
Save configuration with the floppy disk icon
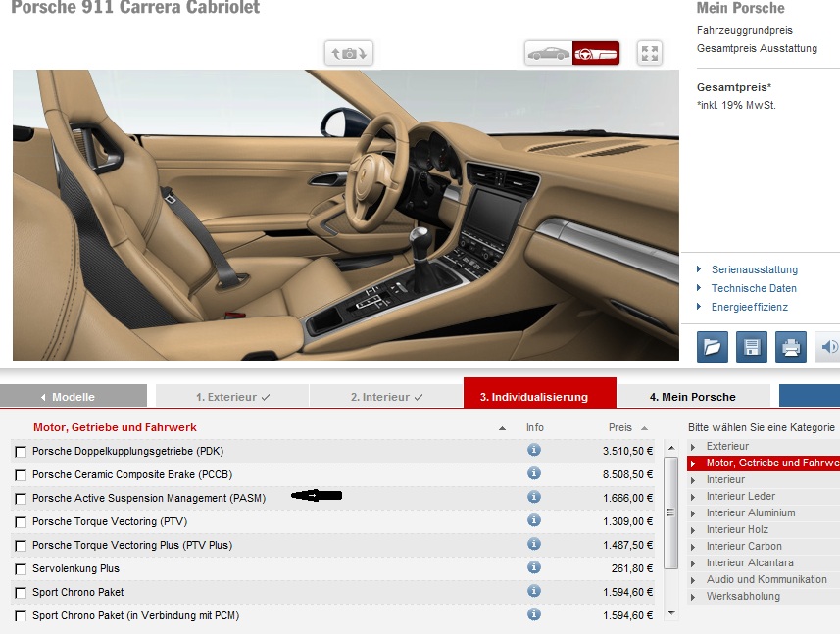(x=752, y=347)
